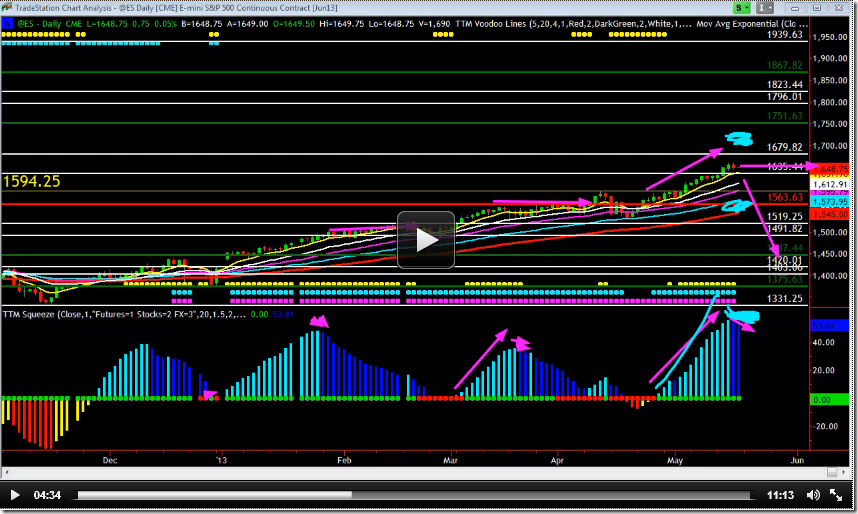
Task: Click the 1939.63 level label
Action: (x=785, y=34)
